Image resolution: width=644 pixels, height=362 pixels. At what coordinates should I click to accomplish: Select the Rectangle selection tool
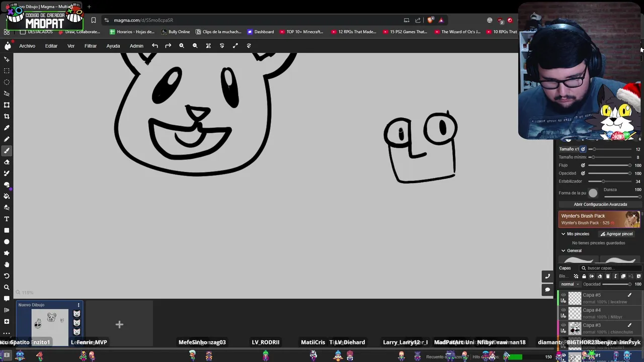pos(7,71)
